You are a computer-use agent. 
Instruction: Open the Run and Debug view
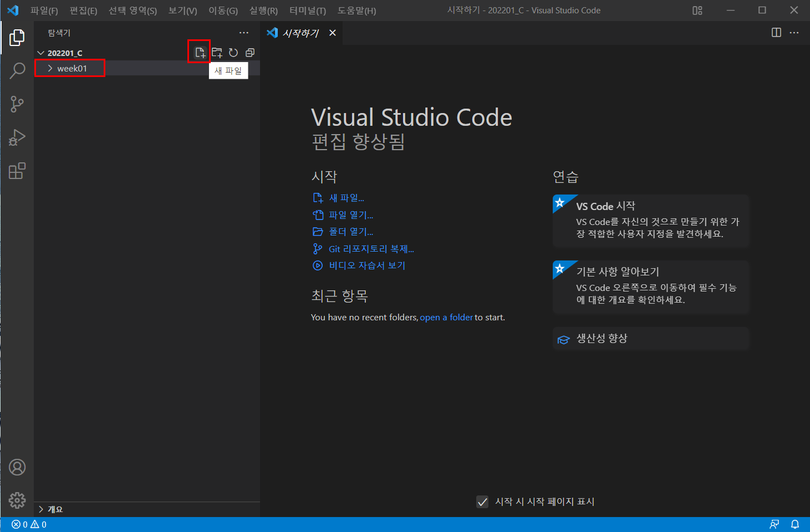point(17,137)
